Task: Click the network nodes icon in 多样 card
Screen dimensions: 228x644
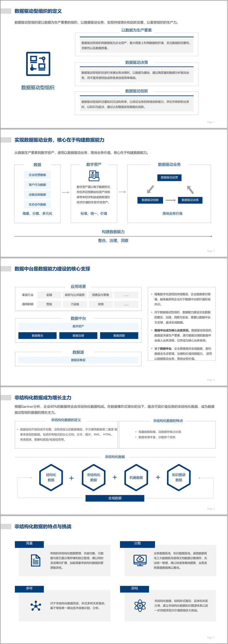Action: click(x=36, y=606)
